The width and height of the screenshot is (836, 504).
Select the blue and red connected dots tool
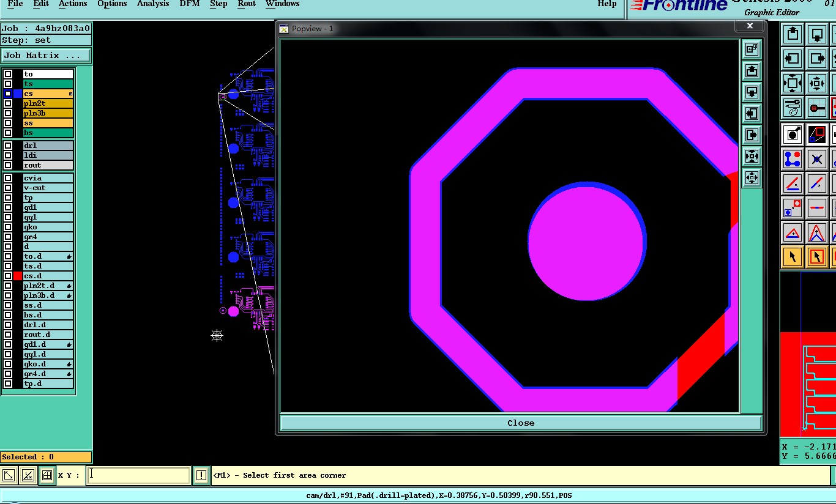793,159
